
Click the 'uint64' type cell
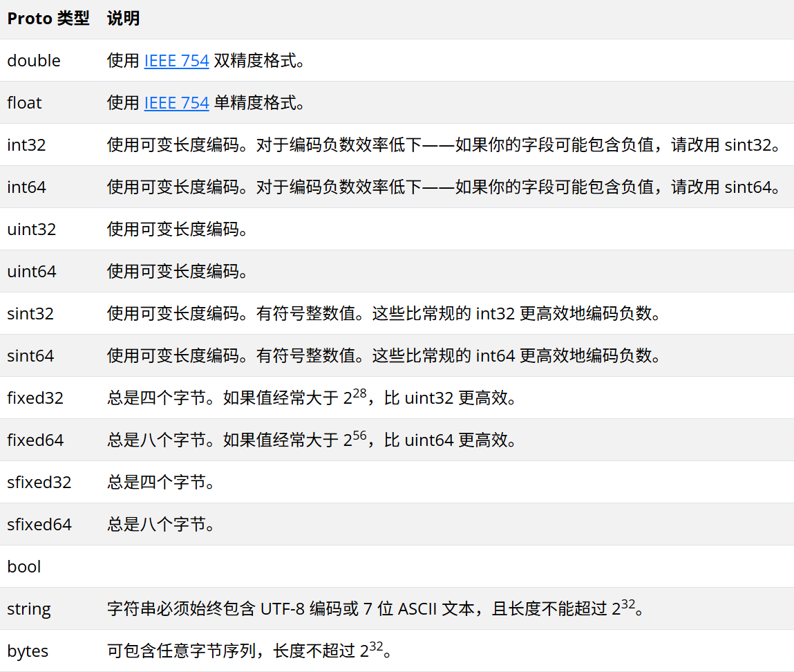pyautogui.click(x=31, y=271)
